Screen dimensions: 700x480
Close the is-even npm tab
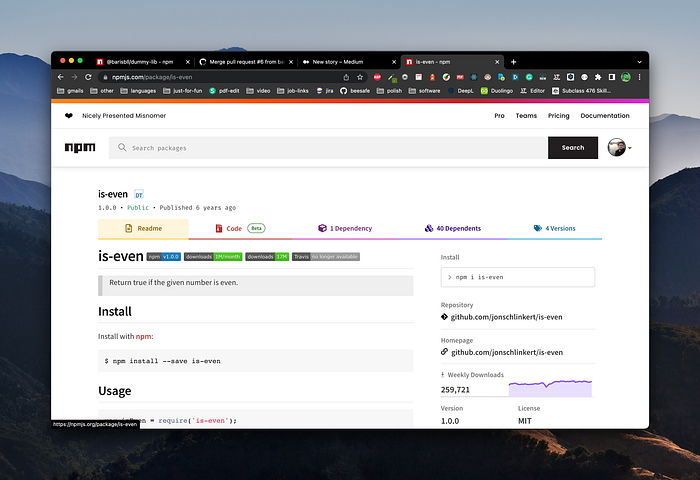[x=497, y=62]
